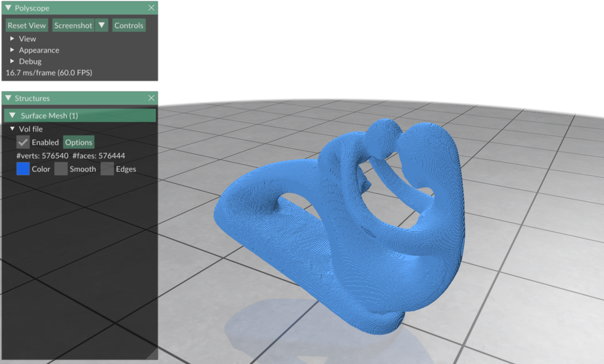
Task: Enable the Edges checkbox
Action: (x=107, y=169)
